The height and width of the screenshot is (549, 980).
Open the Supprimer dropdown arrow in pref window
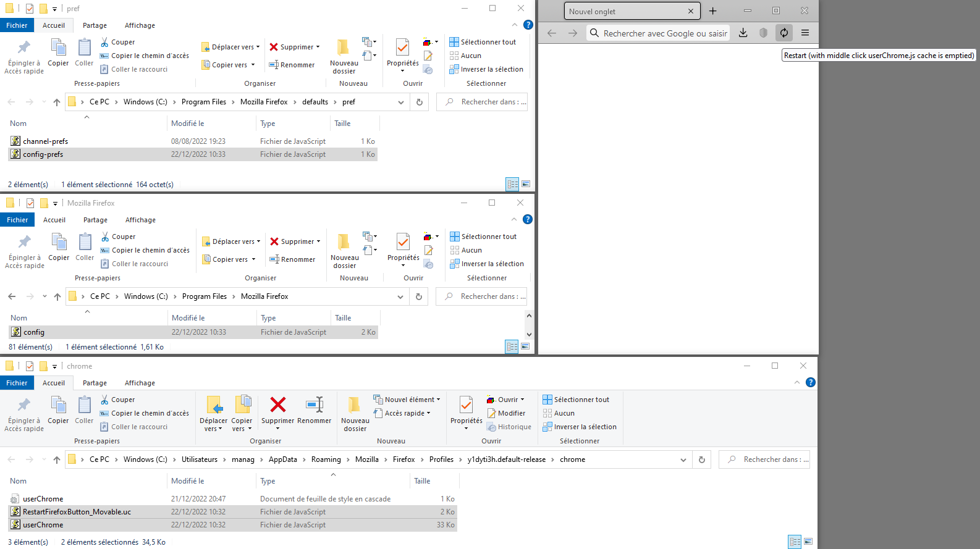[x=318, y=47]
